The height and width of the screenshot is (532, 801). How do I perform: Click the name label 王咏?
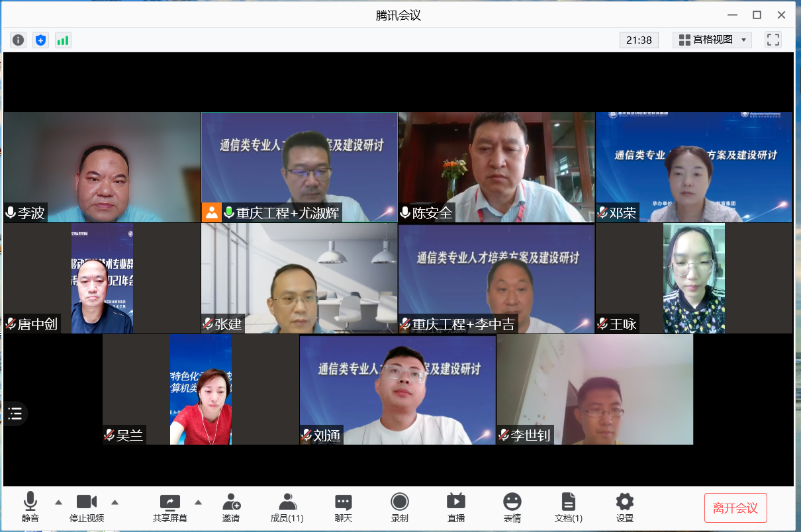(623, 324)
